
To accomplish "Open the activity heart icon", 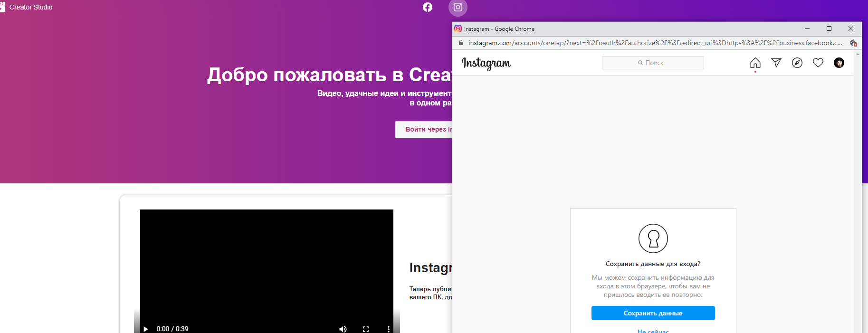I will coord(818,63).
